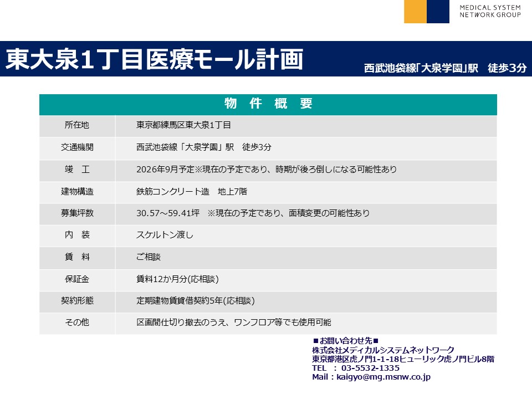Screen dimensions: 532x399
Task: Select the 東大泉1丁目医療モール計画 slide title
Action: (x=155, y=60)
